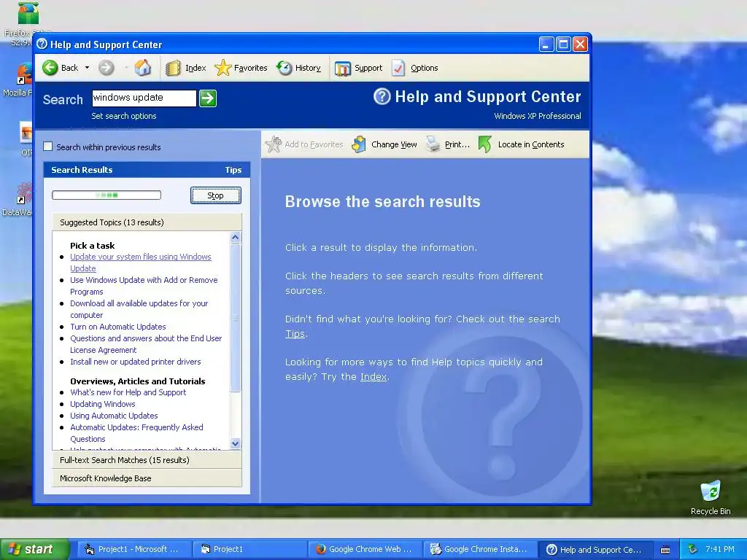Click the system tray network icon
The width and height of the screenshot is (747, 560).
(x=692, y=549)
